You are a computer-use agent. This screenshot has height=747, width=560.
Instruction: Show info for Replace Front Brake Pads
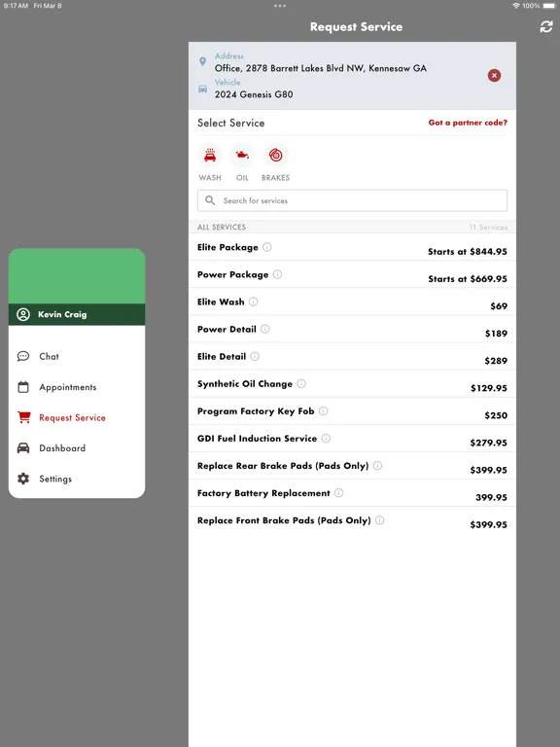coord(379,520)
